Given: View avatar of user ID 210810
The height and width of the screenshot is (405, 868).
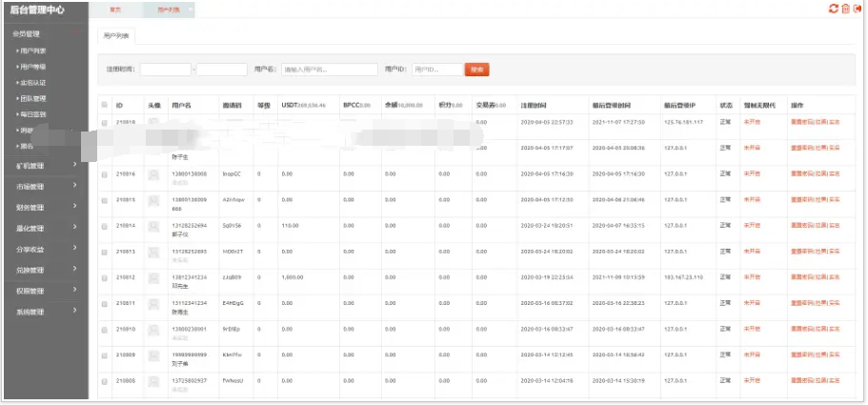Looking at the screenshot, I should pos(153,329).
